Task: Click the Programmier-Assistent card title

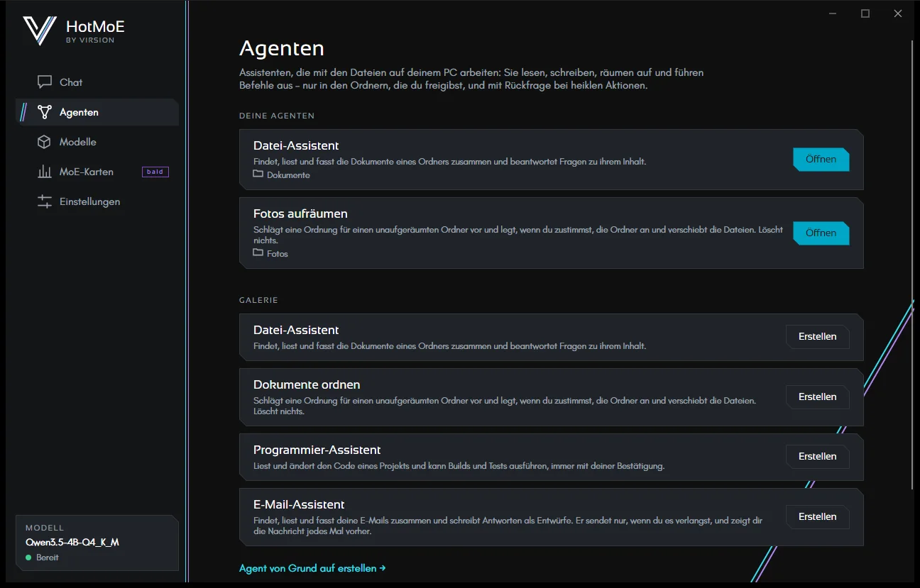Action: (x=317, y=450)
